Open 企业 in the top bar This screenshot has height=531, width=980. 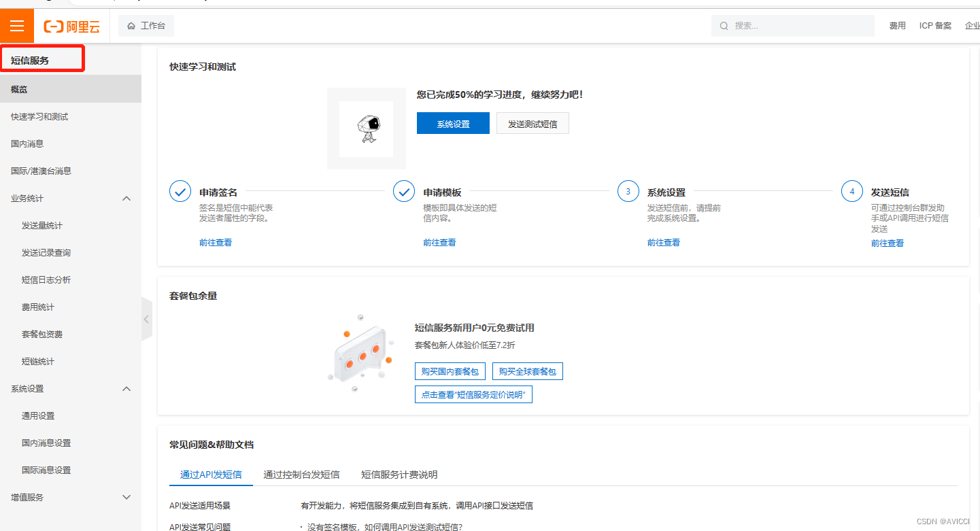click(973, 26)
